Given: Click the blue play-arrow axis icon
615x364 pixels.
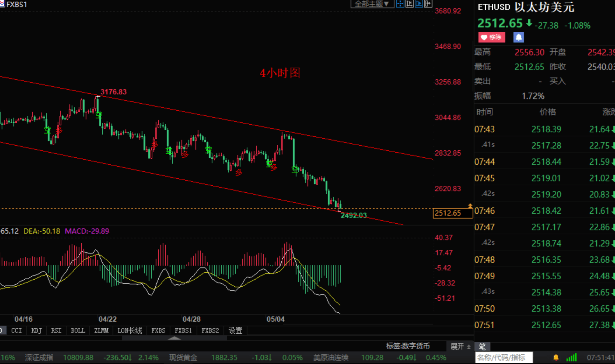Looking at the screenshot, I should tap(419, 4).
